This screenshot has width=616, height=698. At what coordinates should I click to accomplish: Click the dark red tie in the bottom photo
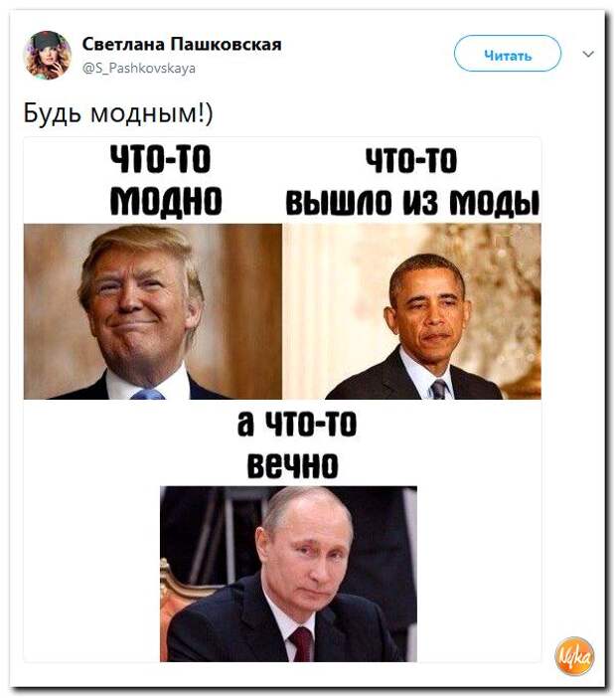click(x=302, y=643)
